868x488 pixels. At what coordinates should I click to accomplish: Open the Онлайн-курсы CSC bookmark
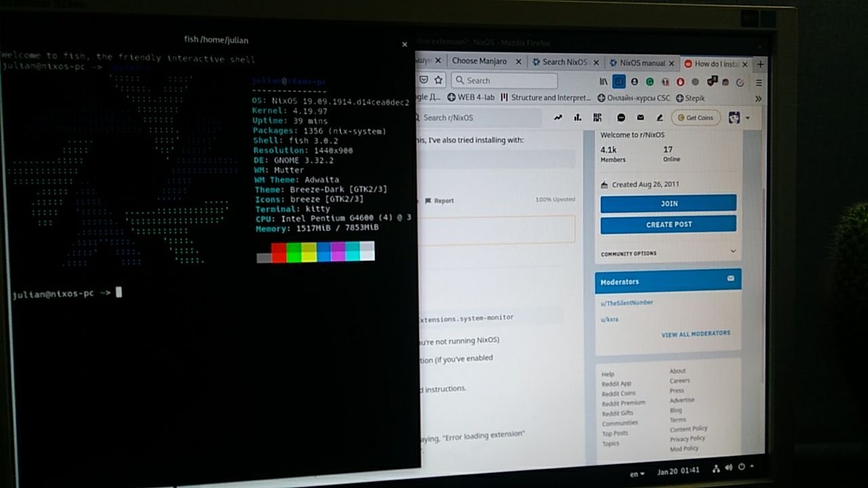633,98
